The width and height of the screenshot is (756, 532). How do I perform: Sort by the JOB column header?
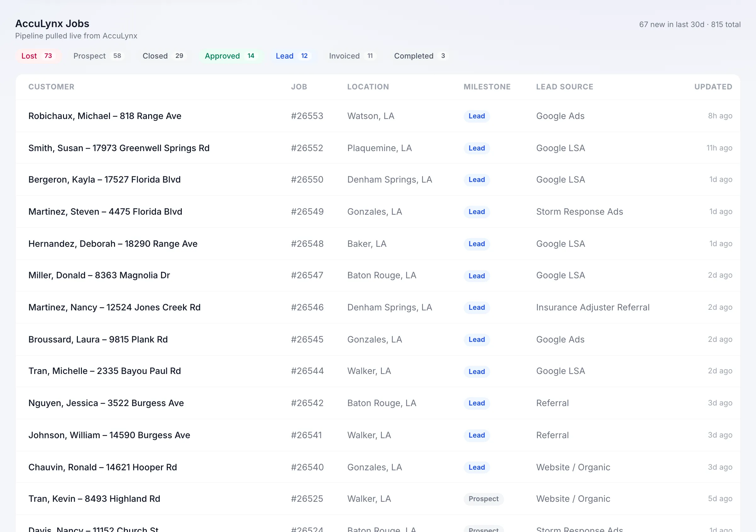[x=299, y=87]
